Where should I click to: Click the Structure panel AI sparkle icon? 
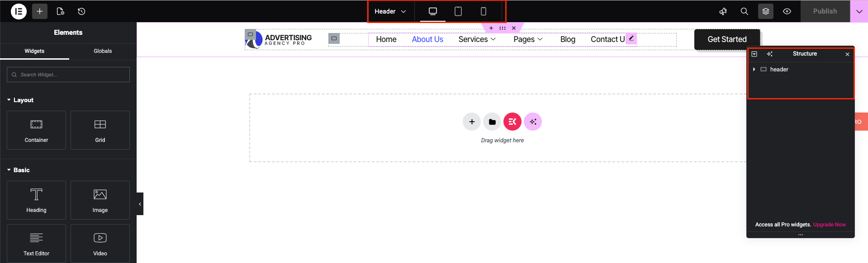(x=769, y=54)
